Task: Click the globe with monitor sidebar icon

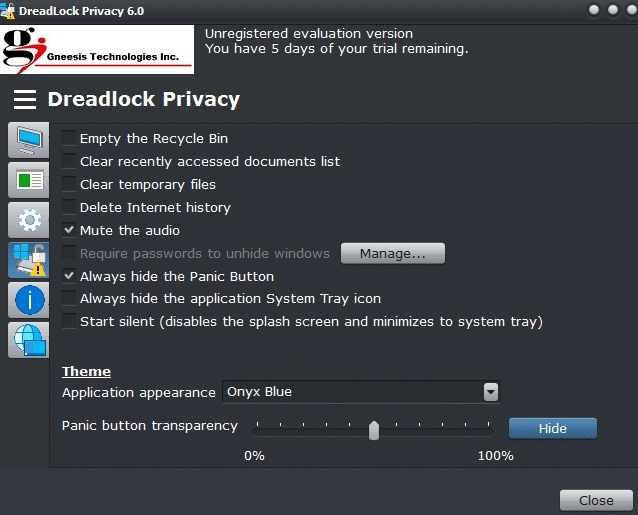Action: pos(27,339)
